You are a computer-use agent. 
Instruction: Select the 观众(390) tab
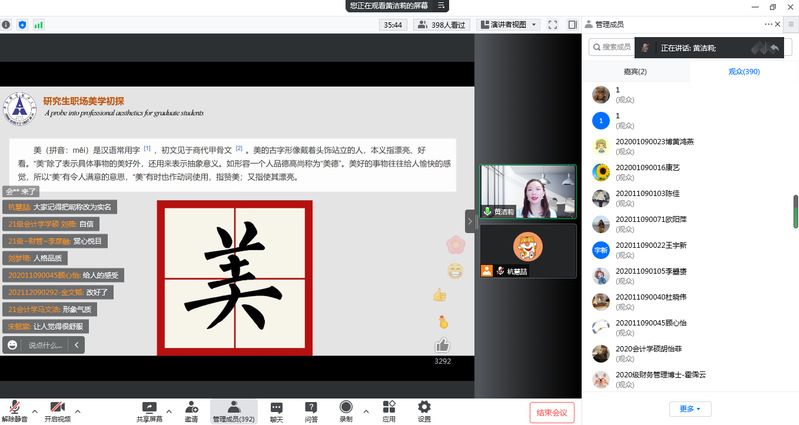[x=743, y=72]
